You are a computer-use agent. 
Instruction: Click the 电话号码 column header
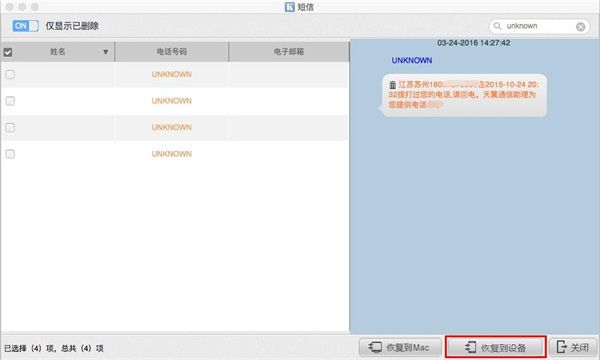tap(171, 52)
